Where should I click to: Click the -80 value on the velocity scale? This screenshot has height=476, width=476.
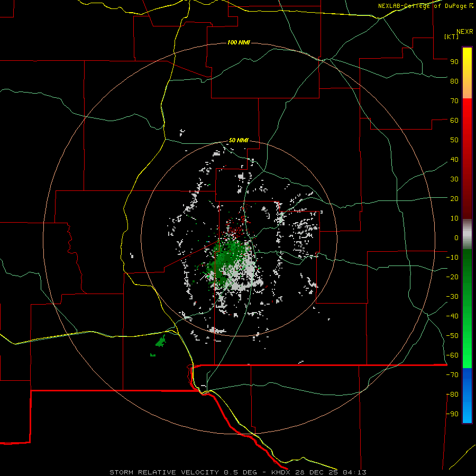(x=452, y=395)
